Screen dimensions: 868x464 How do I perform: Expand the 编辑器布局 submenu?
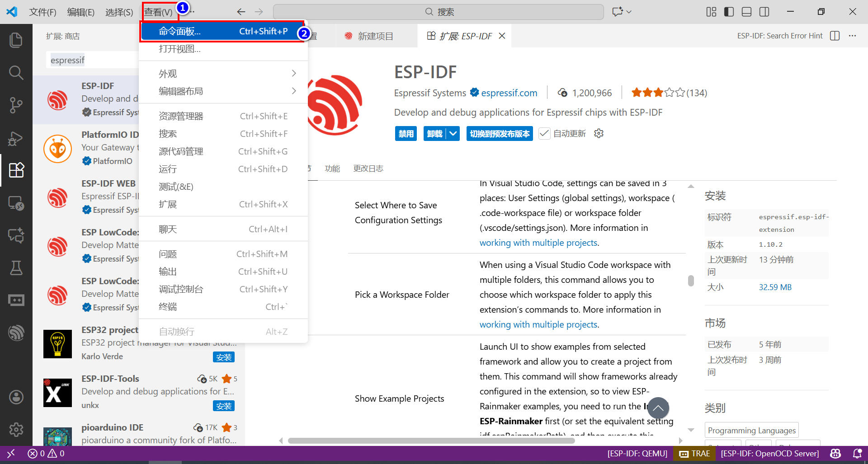223,91
